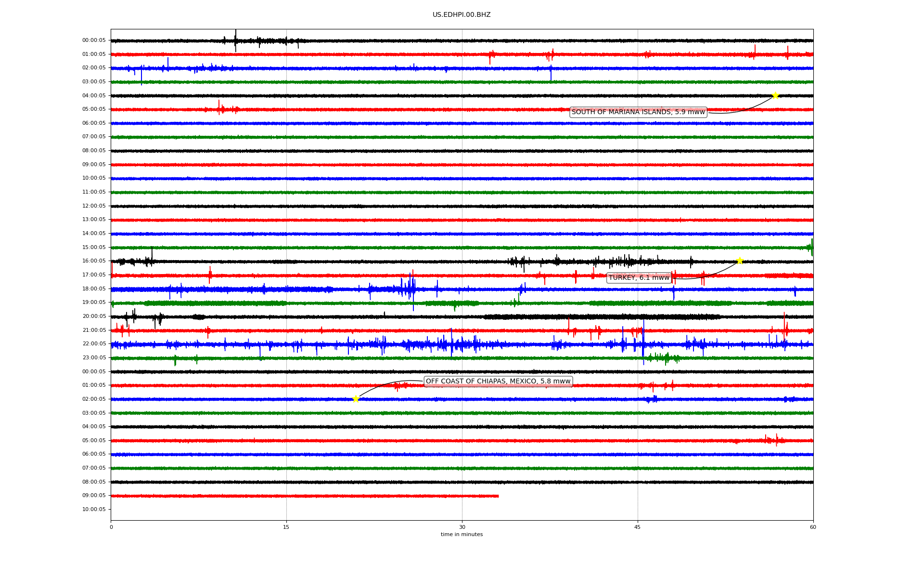Click the 30 tick on the x-axis
The height and width of the screenshot is (578, 924).
pos(462,527)
